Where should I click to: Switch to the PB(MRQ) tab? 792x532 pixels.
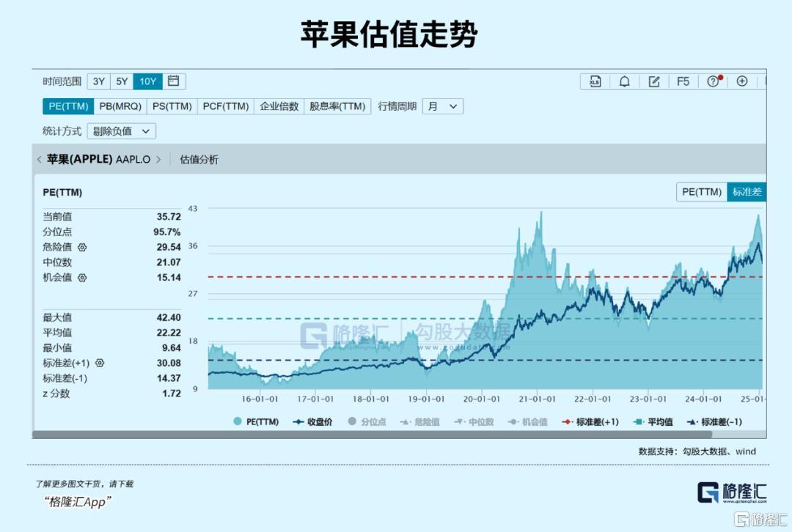120,106
